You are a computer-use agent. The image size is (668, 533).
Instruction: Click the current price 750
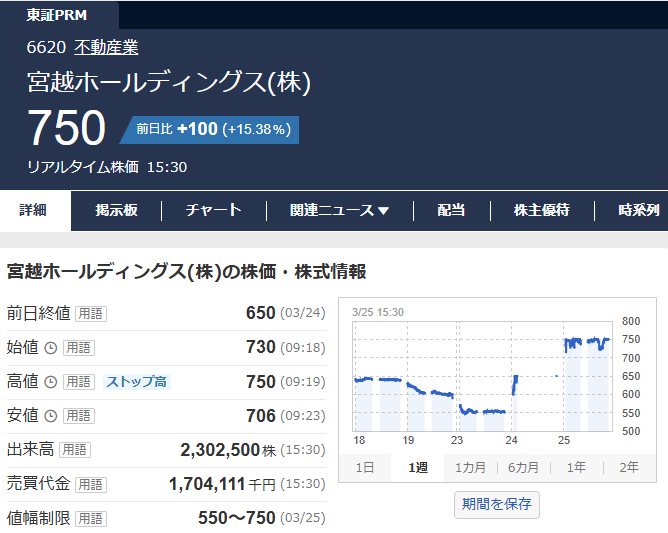pyautogui.click(x=66, y=128)
